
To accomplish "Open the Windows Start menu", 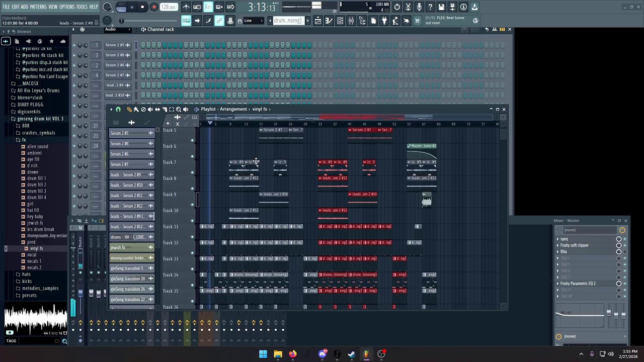I will (x=263, y=354).
